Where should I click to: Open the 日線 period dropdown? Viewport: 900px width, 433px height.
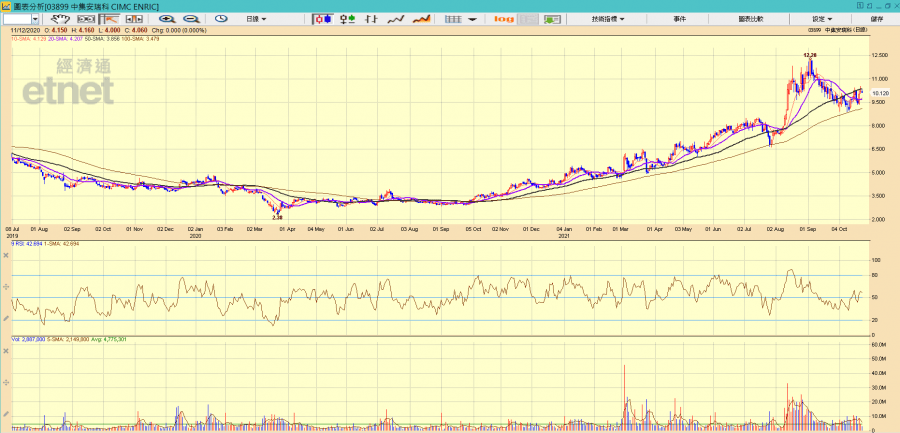[x=257, y=19]
